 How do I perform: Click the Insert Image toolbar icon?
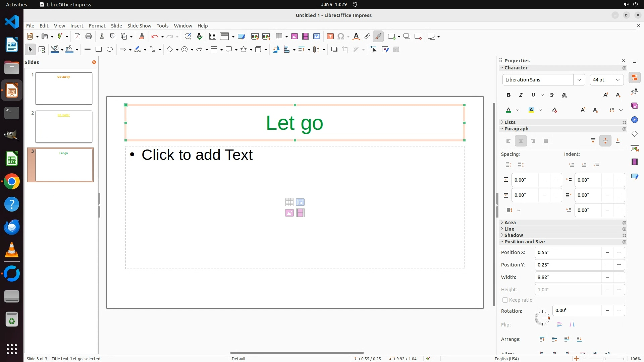point(294,37)
